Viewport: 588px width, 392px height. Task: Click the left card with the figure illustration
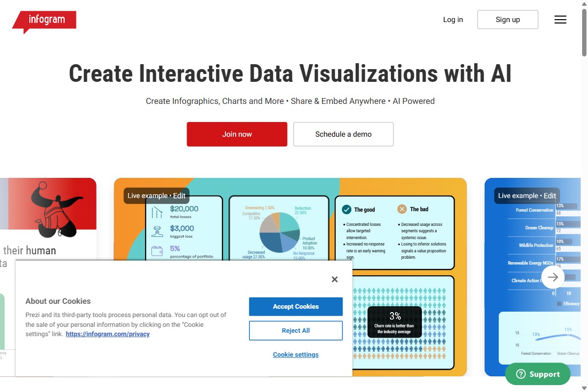[48, 277]
